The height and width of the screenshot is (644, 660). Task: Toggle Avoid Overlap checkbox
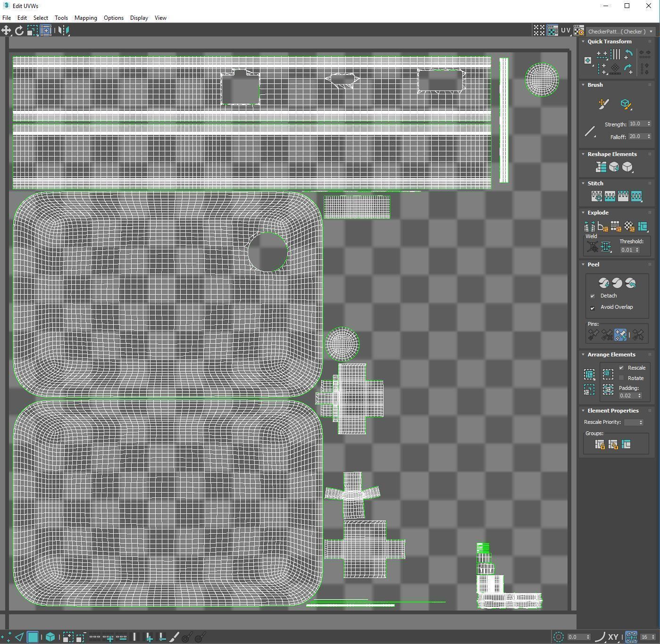coord(593,307)
